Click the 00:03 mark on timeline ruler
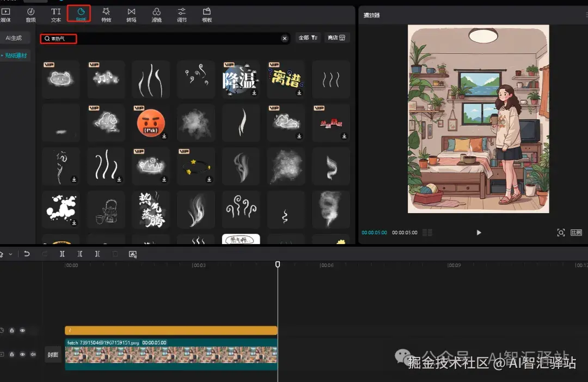The image size is (588, 382). click(x=199, y=265)
